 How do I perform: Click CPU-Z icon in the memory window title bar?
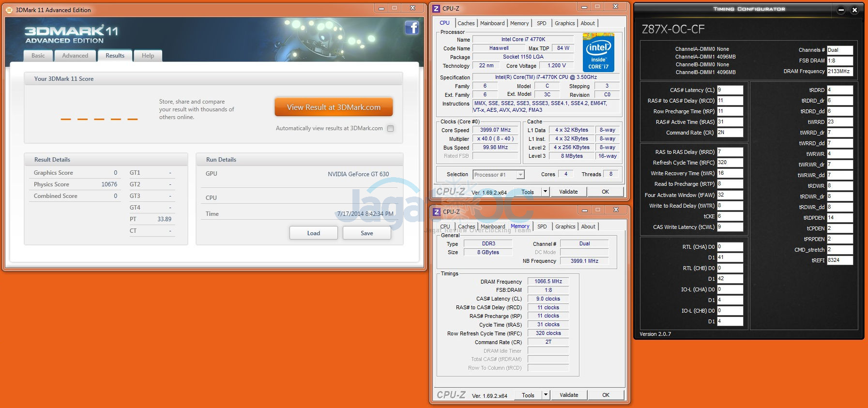click(x=436, y=212)
